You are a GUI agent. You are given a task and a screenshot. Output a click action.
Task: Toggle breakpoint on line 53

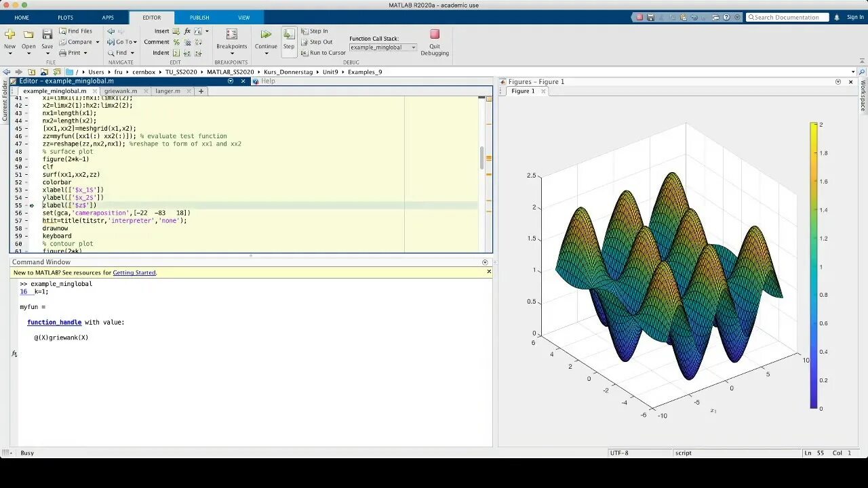pyautogui.click(x=27, y=190)
